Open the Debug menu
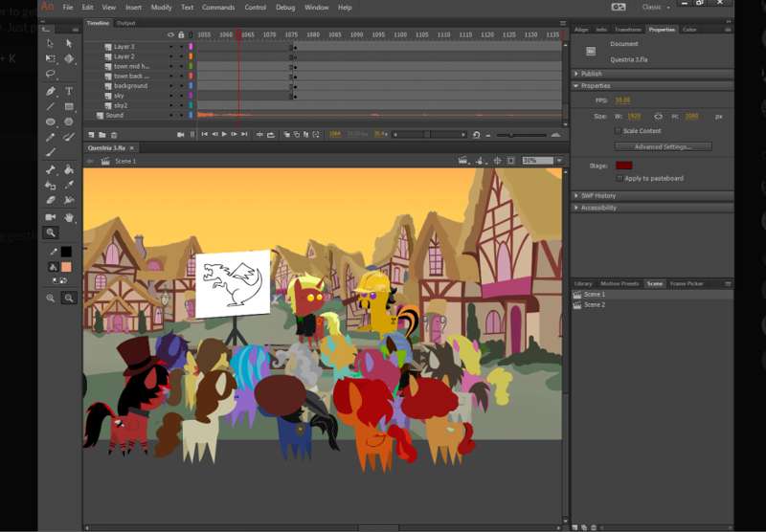 coord(285,8)
